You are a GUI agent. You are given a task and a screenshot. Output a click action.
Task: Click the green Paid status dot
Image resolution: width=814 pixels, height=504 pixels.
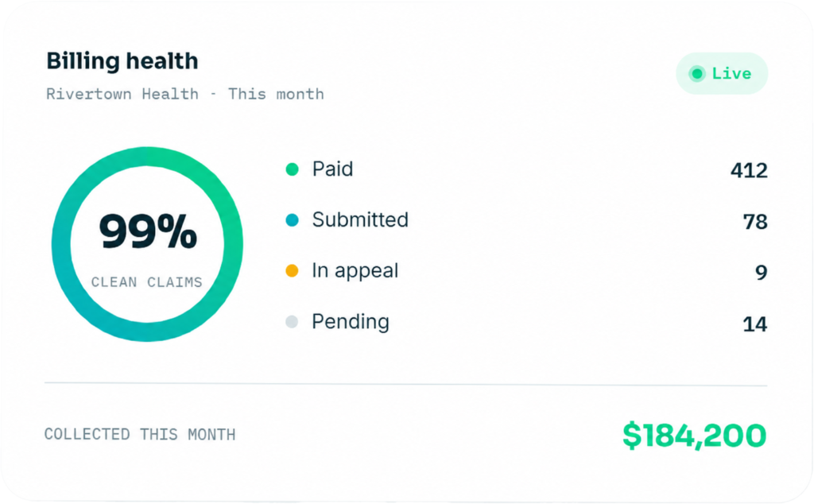coord(293,169)
